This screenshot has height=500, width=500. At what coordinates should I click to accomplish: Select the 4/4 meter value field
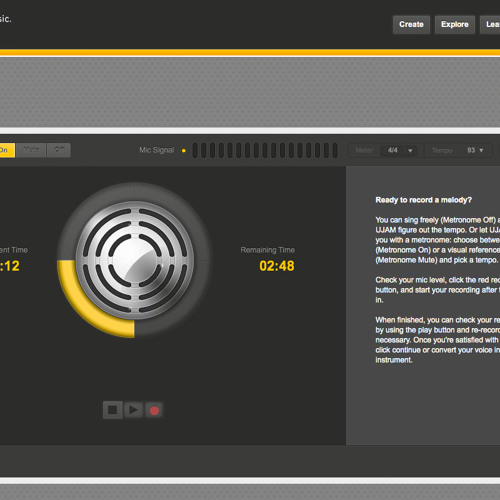point(393,150)
